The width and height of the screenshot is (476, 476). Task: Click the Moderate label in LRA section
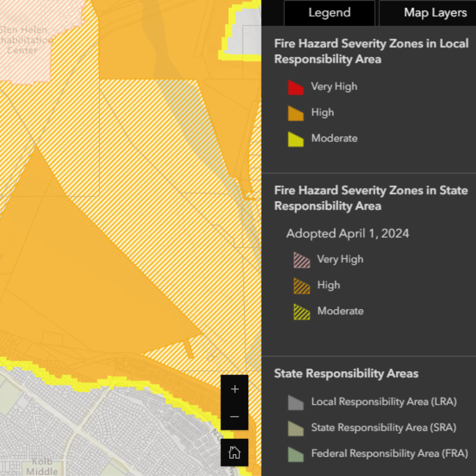pyautogui.click(x=334, y=138)
